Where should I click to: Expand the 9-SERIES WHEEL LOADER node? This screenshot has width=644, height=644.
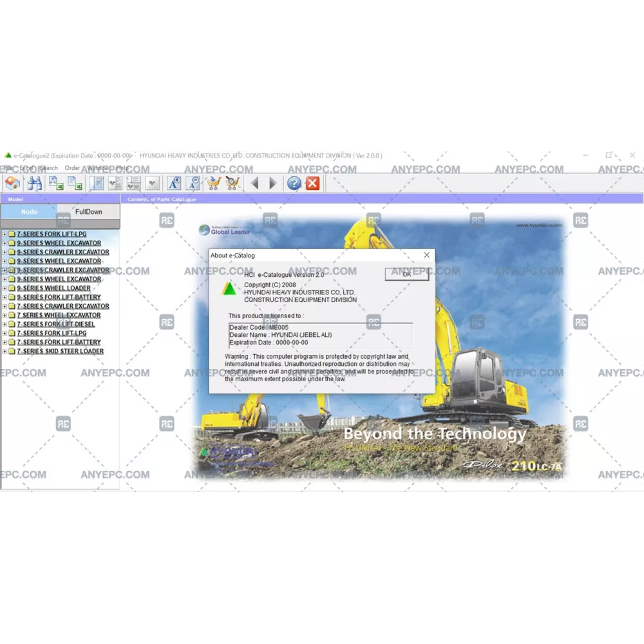(5, 289)
